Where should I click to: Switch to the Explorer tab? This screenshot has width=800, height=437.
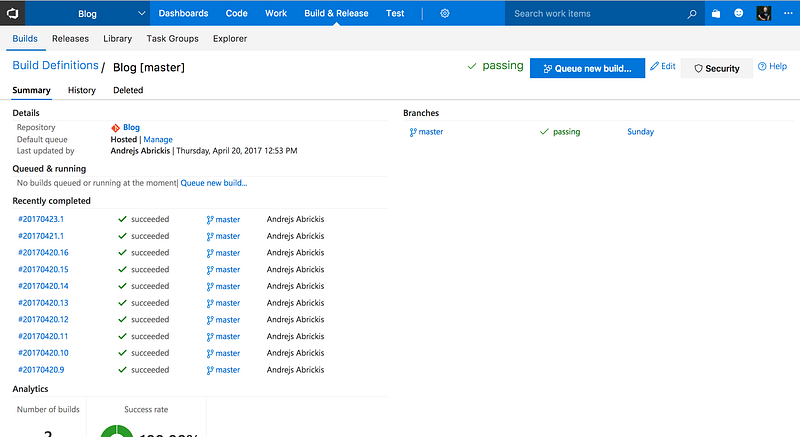tap(230, 39)
